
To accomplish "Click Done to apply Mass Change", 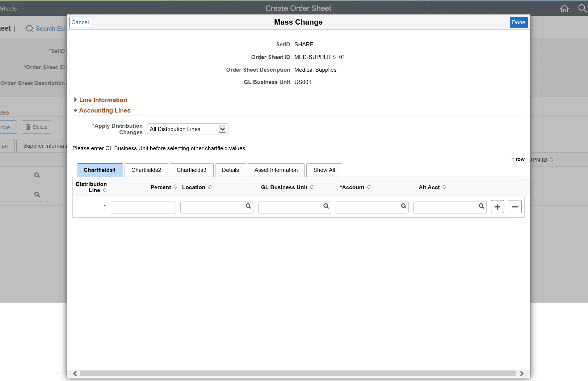I will [x=518, y=22].
